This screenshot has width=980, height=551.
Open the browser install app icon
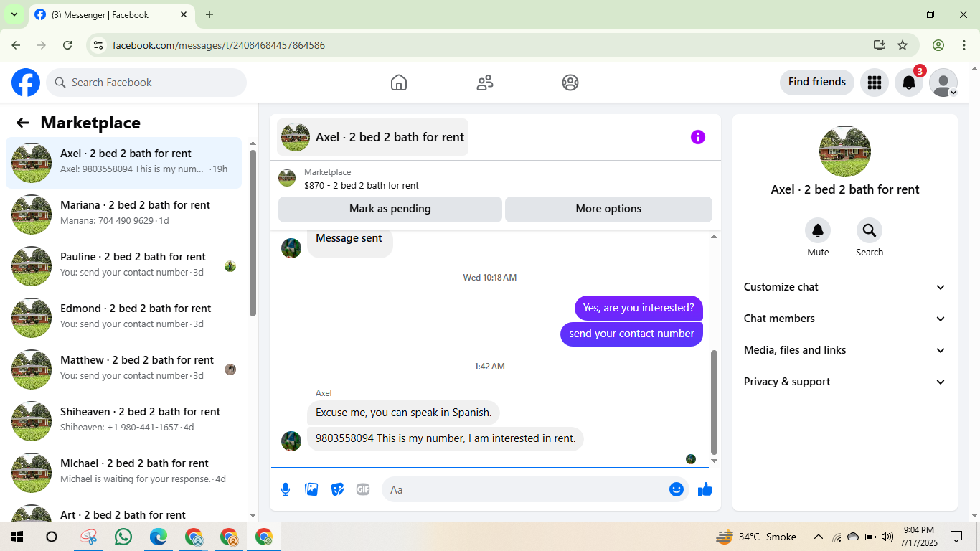880,45
